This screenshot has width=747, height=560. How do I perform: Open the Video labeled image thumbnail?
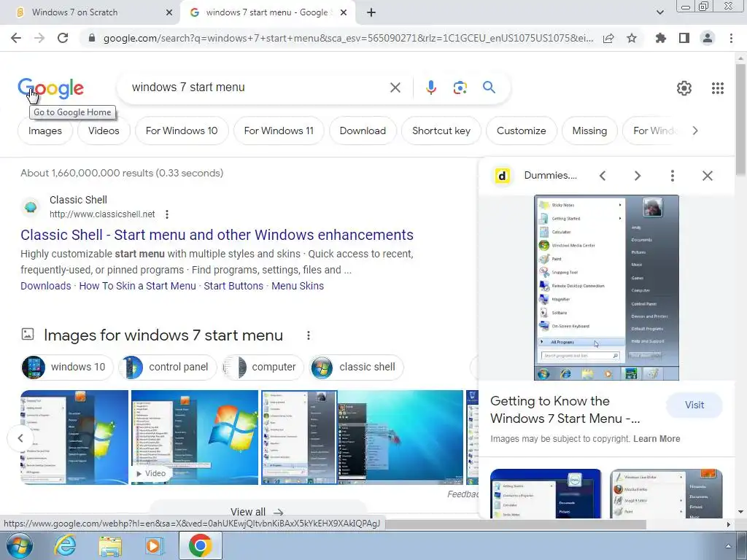coord(194,437)
